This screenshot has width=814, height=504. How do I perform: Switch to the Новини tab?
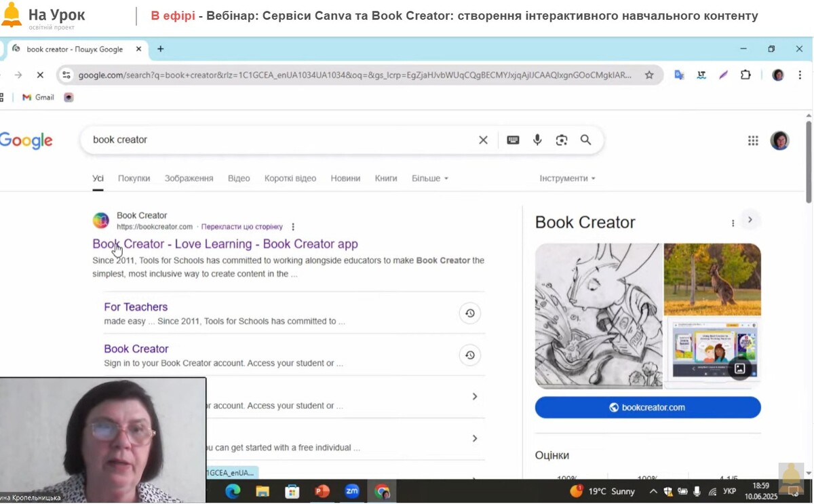345,178
